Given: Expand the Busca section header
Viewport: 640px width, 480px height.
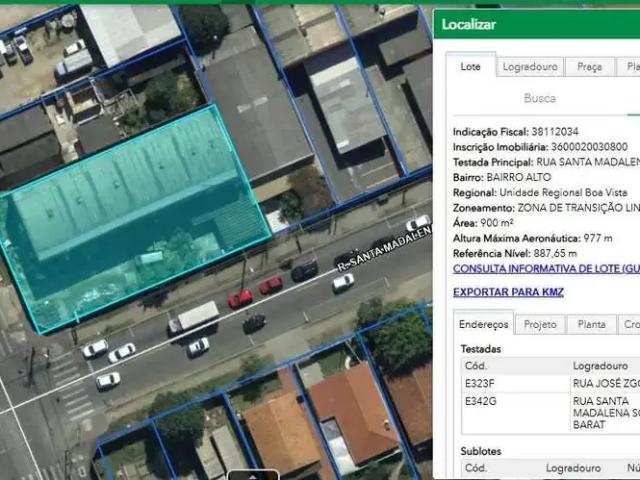Looking at the screenshot, I should [x=540, y=99].
